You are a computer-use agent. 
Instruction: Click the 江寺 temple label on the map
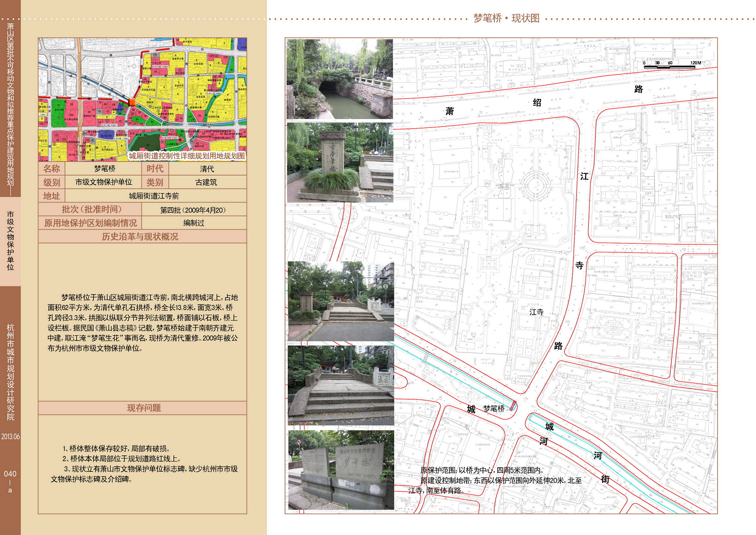536,312
